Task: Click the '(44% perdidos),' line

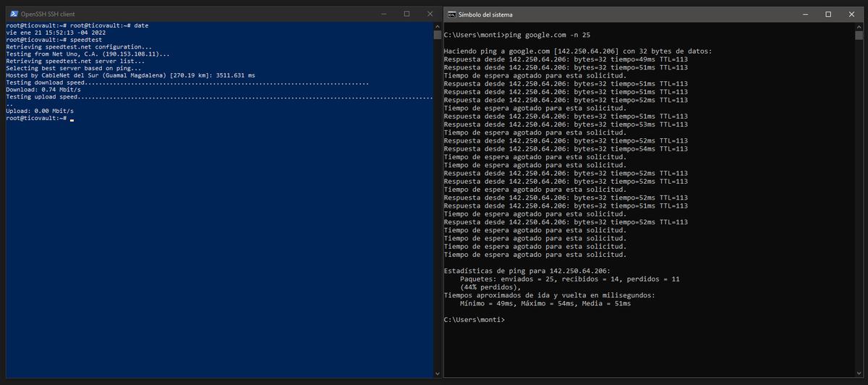Action: (490, 287)
